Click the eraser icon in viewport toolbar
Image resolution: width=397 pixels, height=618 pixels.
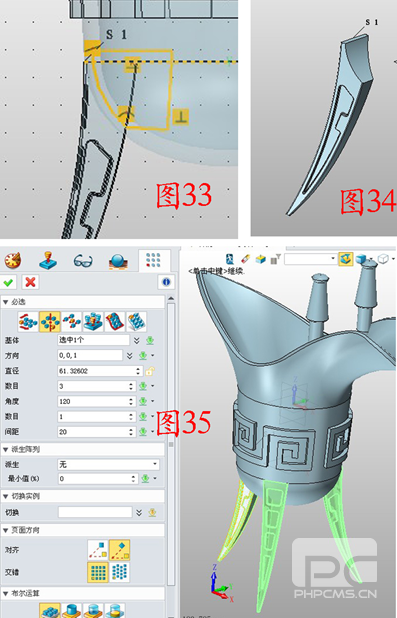coord(245,259)
